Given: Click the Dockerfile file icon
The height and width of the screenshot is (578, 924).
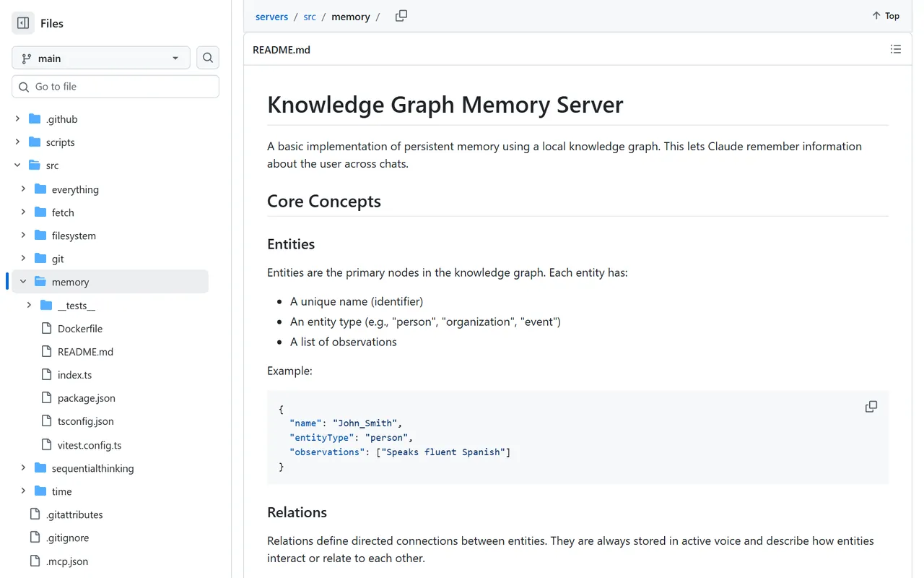Looking at the screenshot, I should coord(46,328).
